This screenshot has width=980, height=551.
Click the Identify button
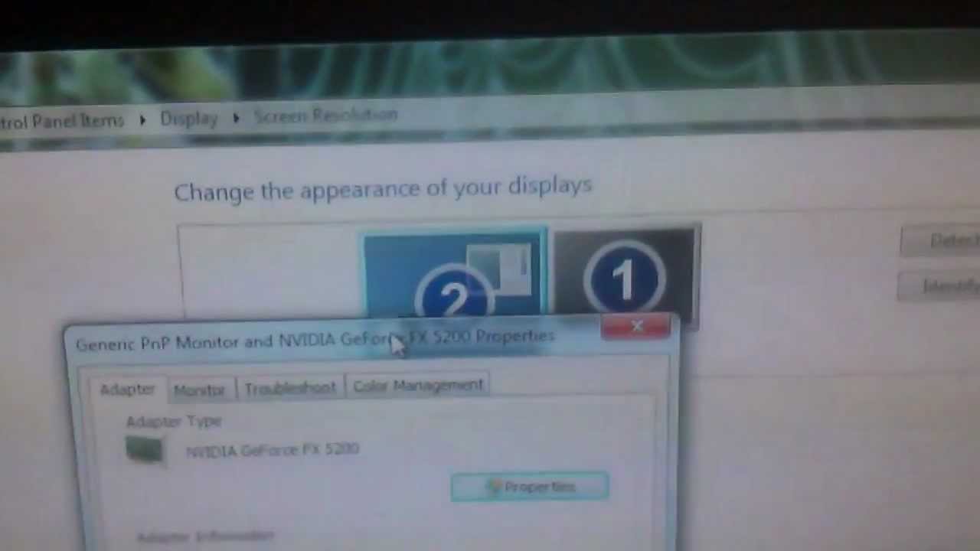[940, 287]
